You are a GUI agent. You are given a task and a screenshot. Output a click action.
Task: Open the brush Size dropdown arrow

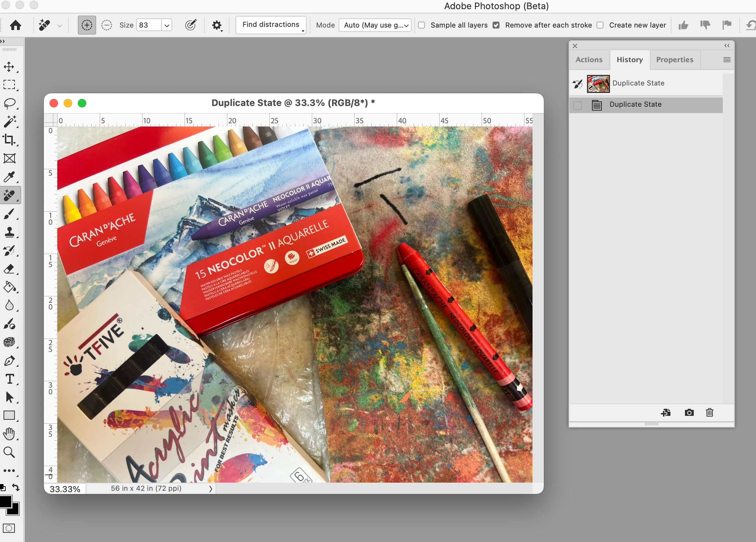tap(167, 25)
